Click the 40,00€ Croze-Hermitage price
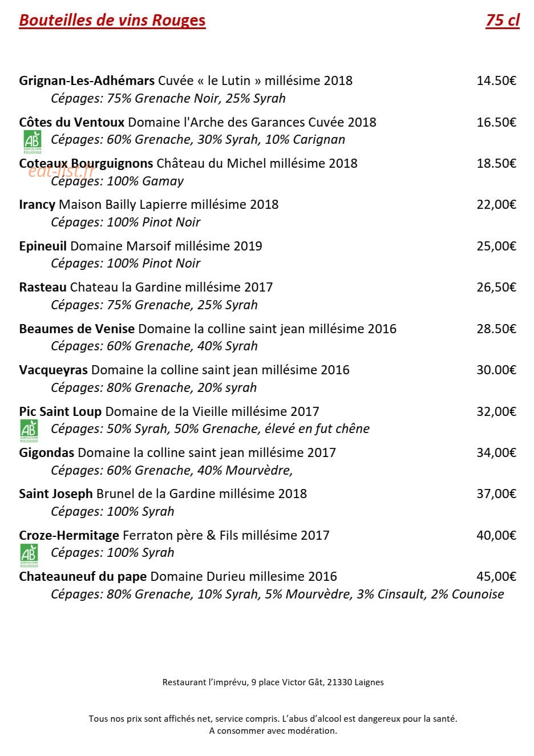The height and width of the screenshot is (756, 534). click(496, 535)
